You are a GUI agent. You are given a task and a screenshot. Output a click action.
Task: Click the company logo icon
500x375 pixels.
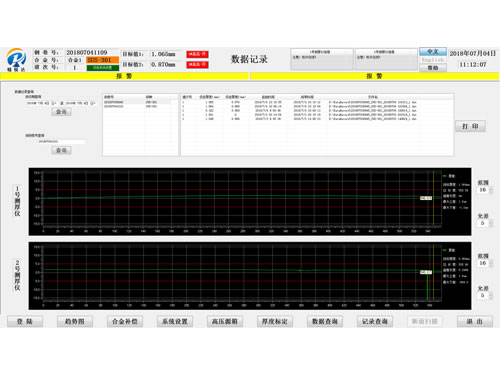click(x=16, y=58)
